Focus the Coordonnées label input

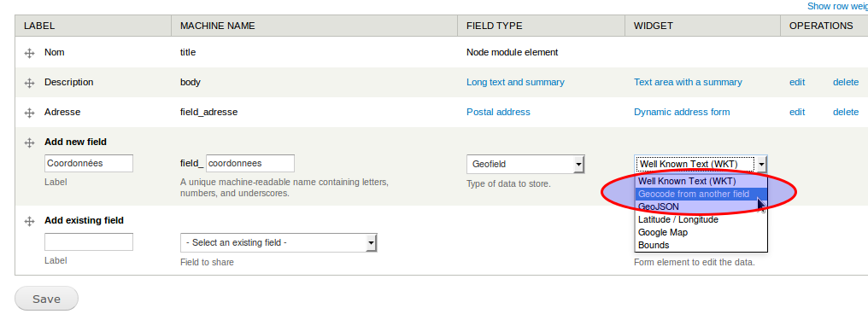[89, 164]
